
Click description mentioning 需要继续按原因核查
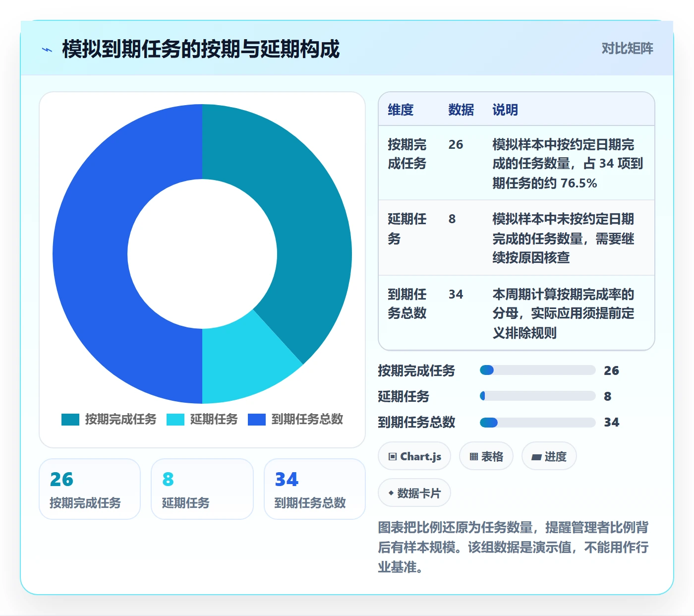(x=563, y=238)
